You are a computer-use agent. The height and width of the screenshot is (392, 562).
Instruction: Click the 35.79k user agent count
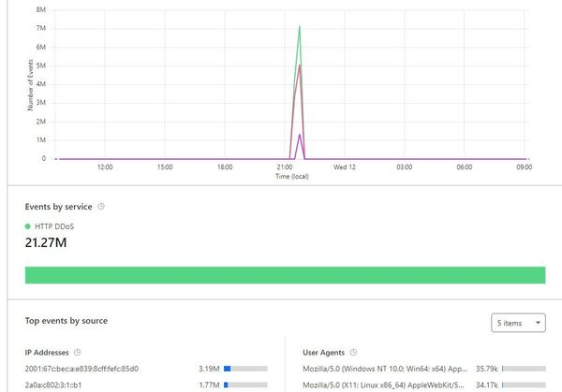(x=487, y=369)
